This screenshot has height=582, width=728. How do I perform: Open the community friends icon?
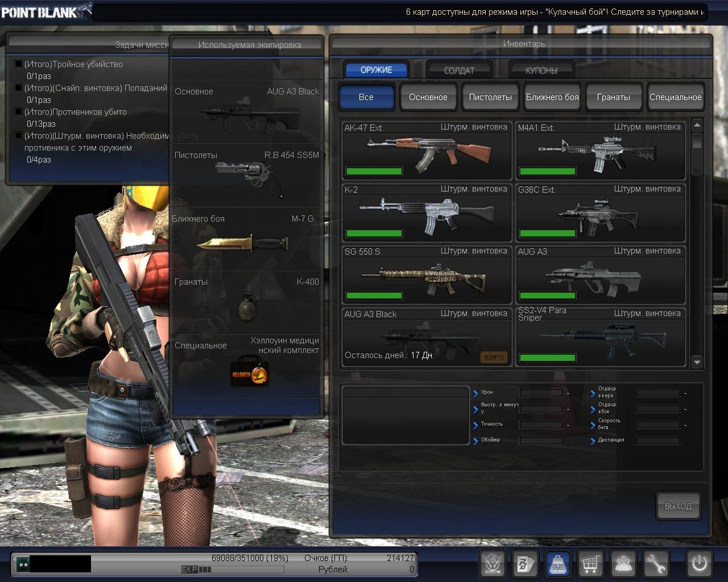coord(624,564)
